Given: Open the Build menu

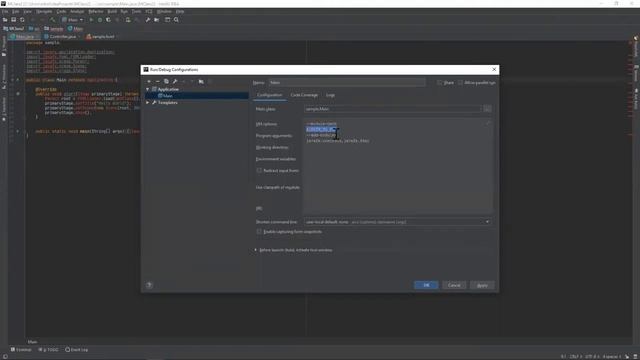Looking at the screenshot, I should 112,11.
